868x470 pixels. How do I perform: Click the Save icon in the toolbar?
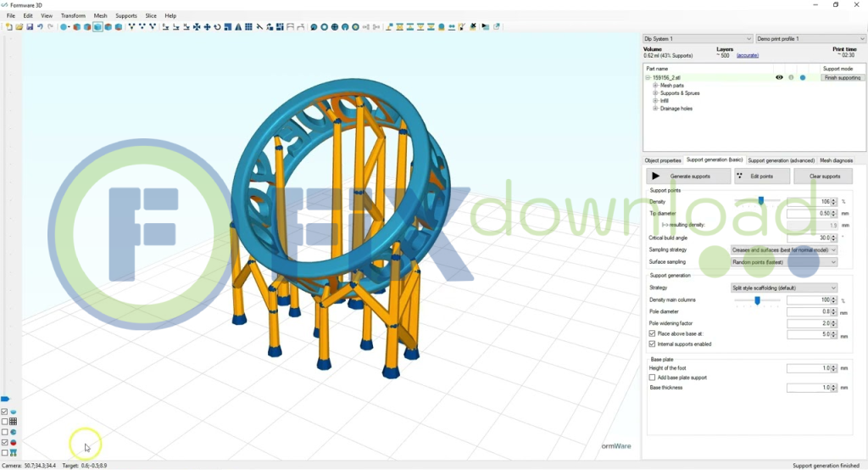[30, 27]
